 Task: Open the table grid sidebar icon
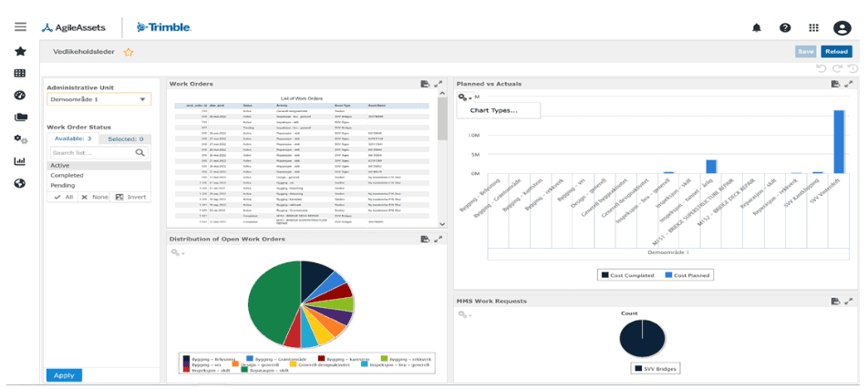(20, 74)
